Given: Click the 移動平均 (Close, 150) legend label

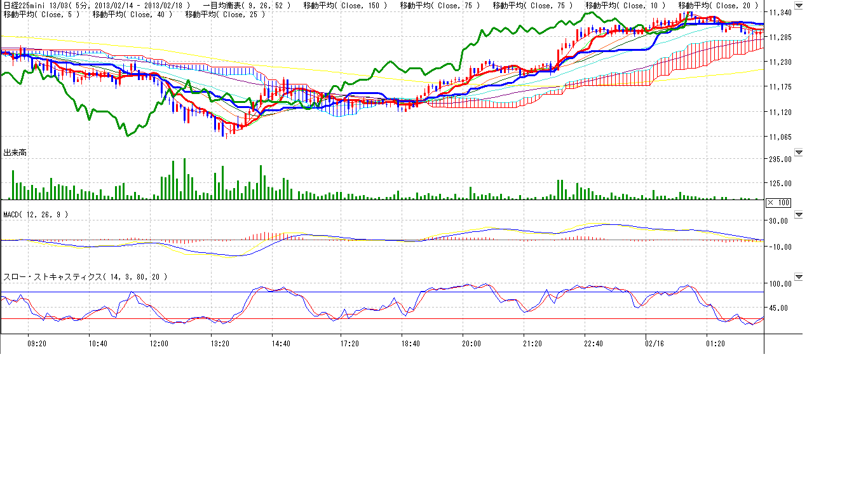Looking at the screenshot, I should tap(344, 6).
